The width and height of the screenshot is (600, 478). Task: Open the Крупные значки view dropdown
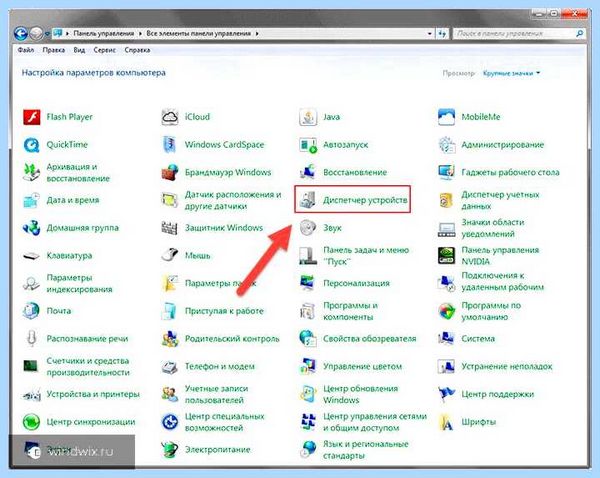point(511,73)
